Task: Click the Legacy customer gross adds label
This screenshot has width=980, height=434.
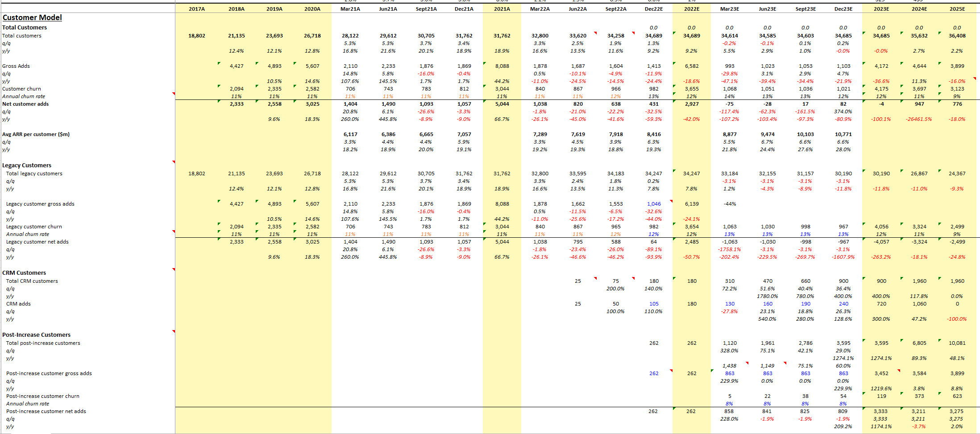Action: [40, 204]
